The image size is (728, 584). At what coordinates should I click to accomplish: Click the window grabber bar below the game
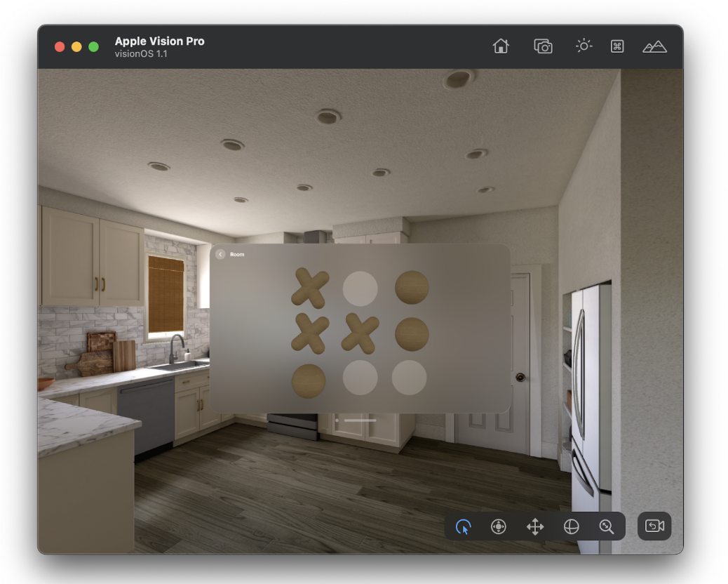pos(360,420)
